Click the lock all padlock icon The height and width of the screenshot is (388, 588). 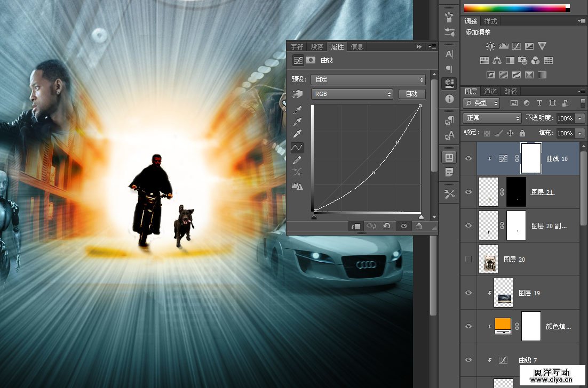point(522,133)
